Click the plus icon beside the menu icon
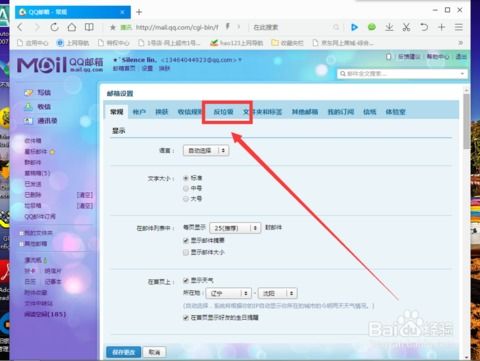 (441, 27)
